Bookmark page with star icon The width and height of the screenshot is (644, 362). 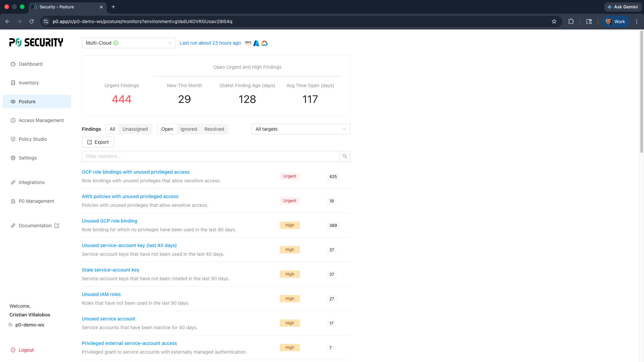pyautogui.click(x=554, y=21)
